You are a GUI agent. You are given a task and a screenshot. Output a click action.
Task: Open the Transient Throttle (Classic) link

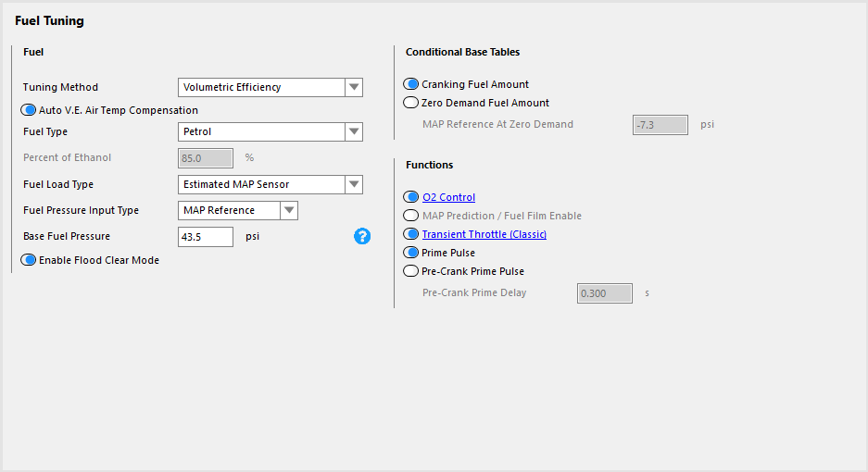point(484,234)
